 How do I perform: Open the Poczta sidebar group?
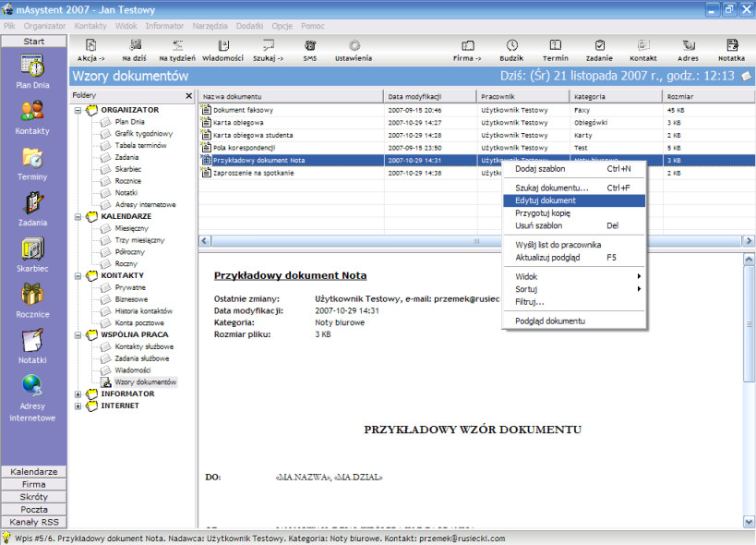click(34, 509)
